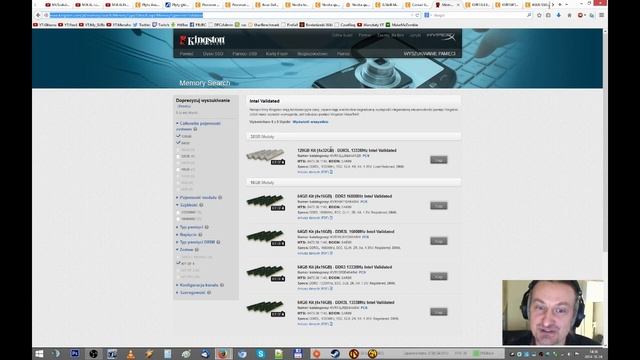The width and height of the screenshot is (640, 360).
Task: Click info icon next to Całkowita pojemność systemu
Action: pyautogui.click(x=195, y=129)
